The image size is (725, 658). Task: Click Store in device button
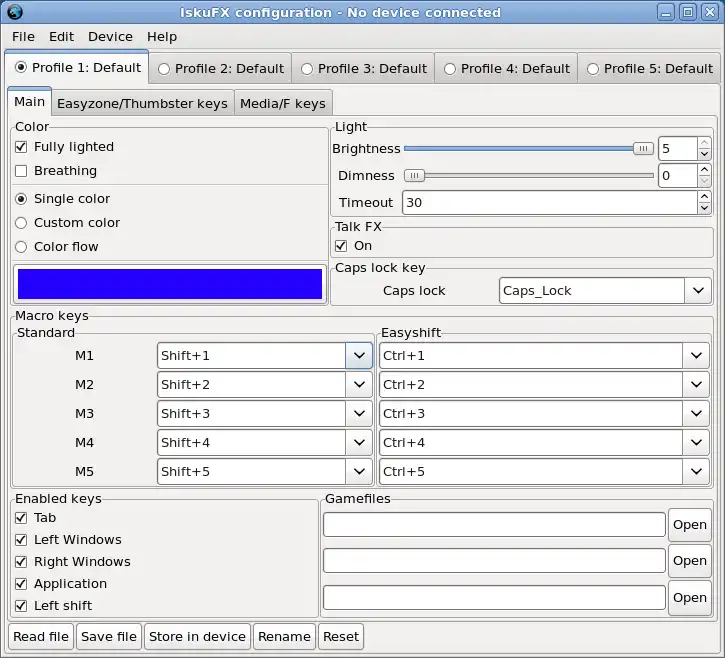(x=197, y=637)
